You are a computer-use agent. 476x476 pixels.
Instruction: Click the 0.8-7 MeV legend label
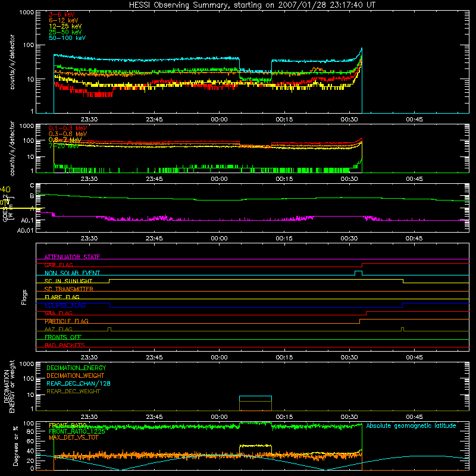click(65, 140)
